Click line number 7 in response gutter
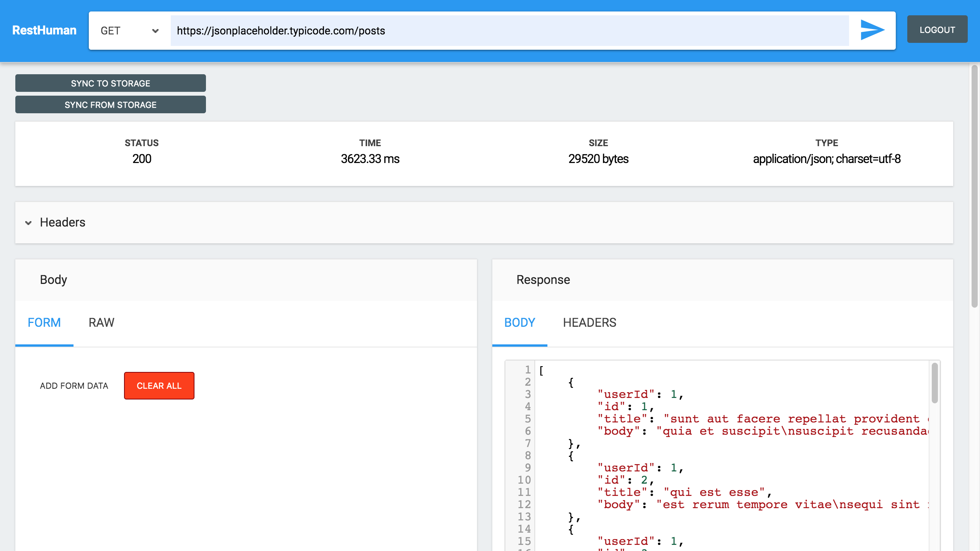Image resolution: width=980 pixels, height=551 pixels. 528,443
